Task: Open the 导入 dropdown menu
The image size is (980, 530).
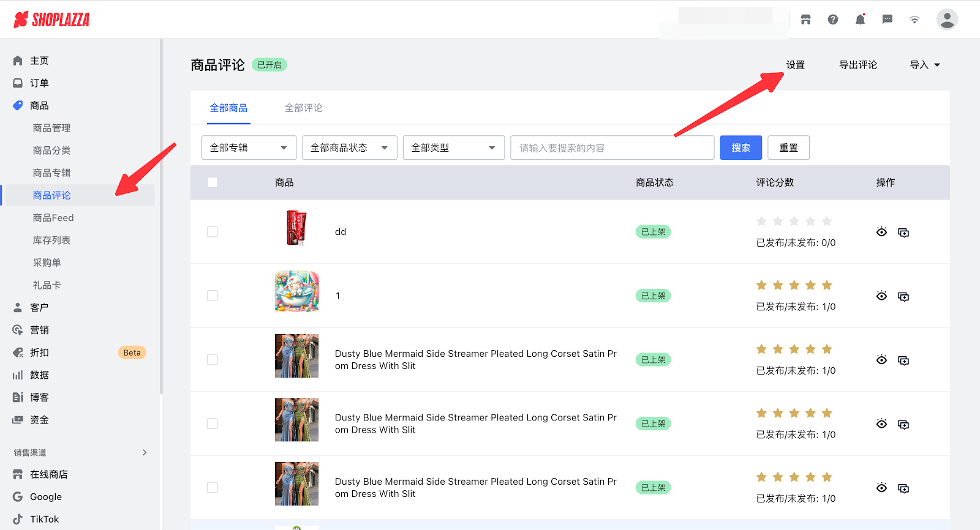Action: [x=924, y=65]
